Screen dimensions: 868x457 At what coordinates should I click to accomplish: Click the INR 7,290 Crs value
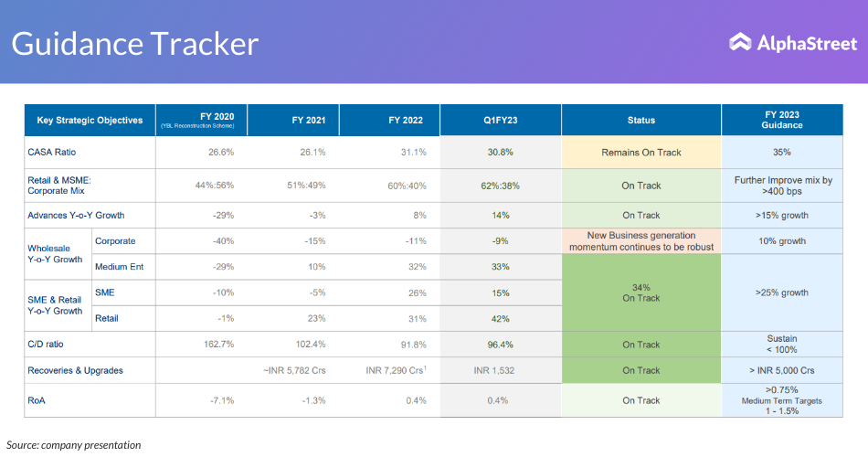click(x=395, y=370)
